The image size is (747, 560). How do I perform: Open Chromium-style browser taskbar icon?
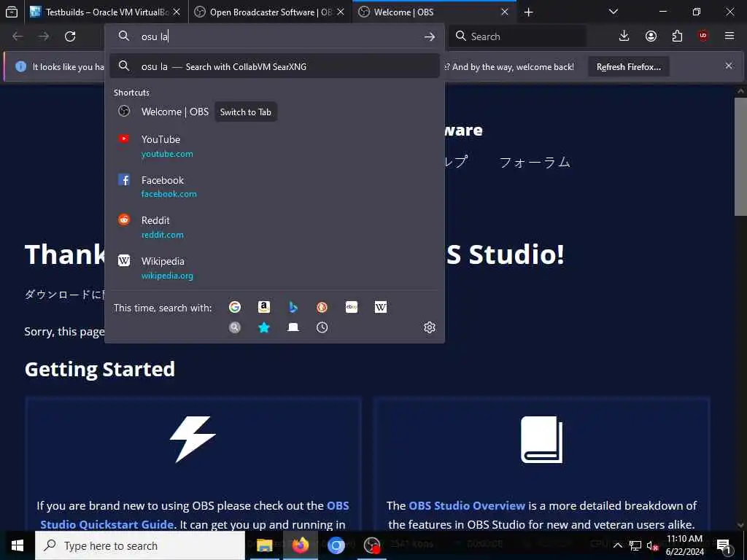click(336, 545)
